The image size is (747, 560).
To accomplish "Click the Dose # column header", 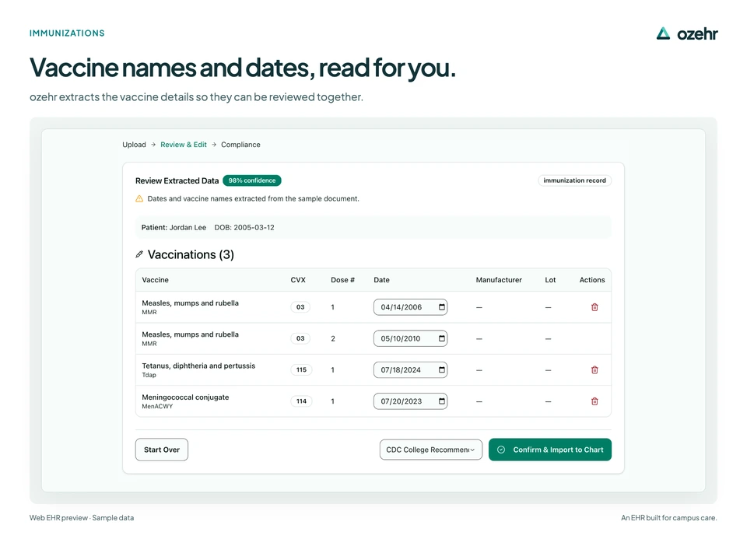I will [x=342, y=280].
